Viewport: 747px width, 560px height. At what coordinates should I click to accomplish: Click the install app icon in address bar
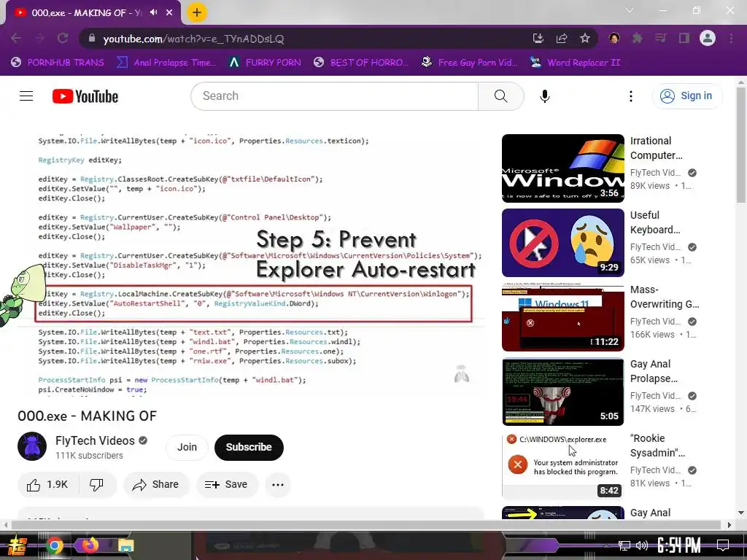[x=538, y=38]
